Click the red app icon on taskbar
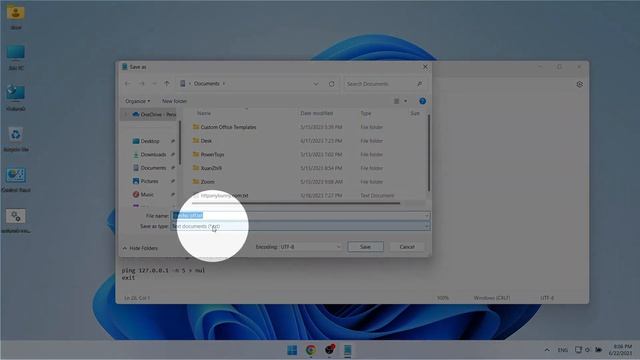Viewport: 640px width, 360px height. coord(329,350)
